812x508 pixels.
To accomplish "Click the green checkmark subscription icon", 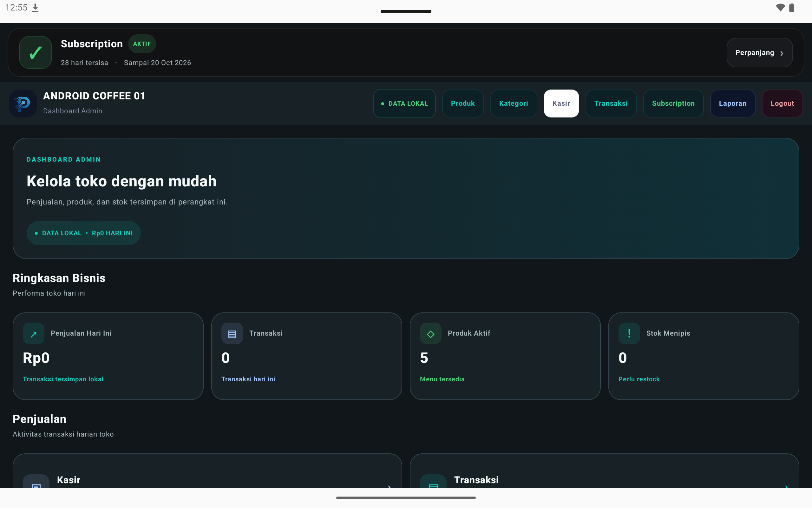I will [36, 52].
